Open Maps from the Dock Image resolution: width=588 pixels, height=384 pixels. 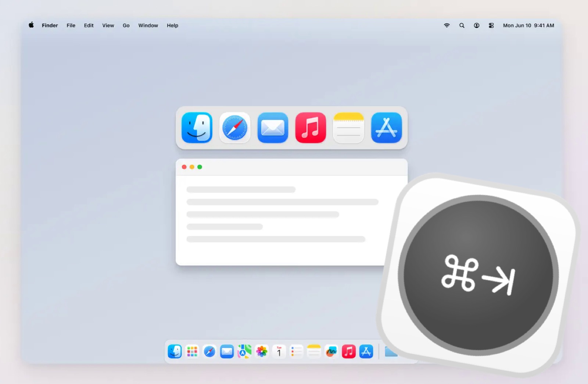tap(244, 352)
